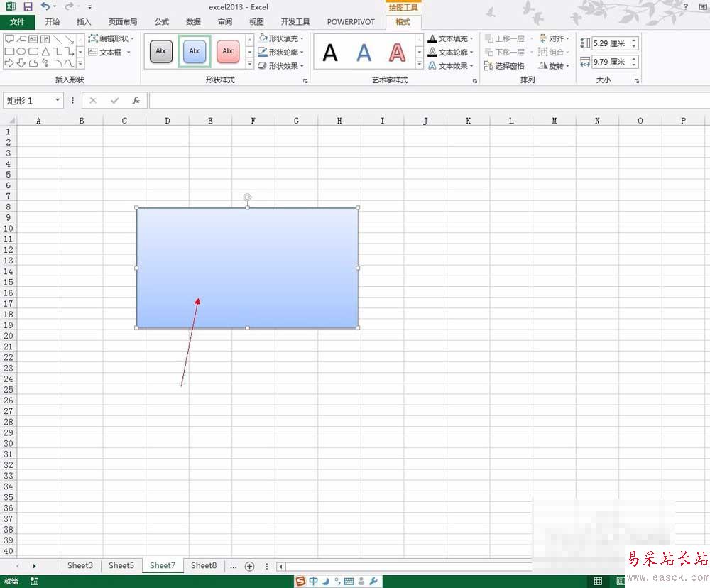This screenshot has width=710, height=588.
Task: Click the formula bar input field
Action: [426, 101]
